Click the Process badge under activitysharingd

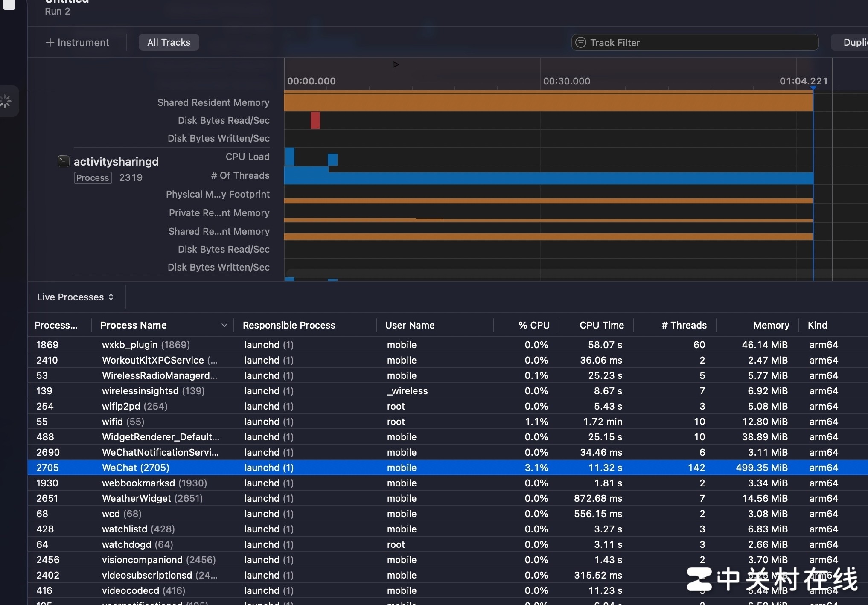[93, 177]
